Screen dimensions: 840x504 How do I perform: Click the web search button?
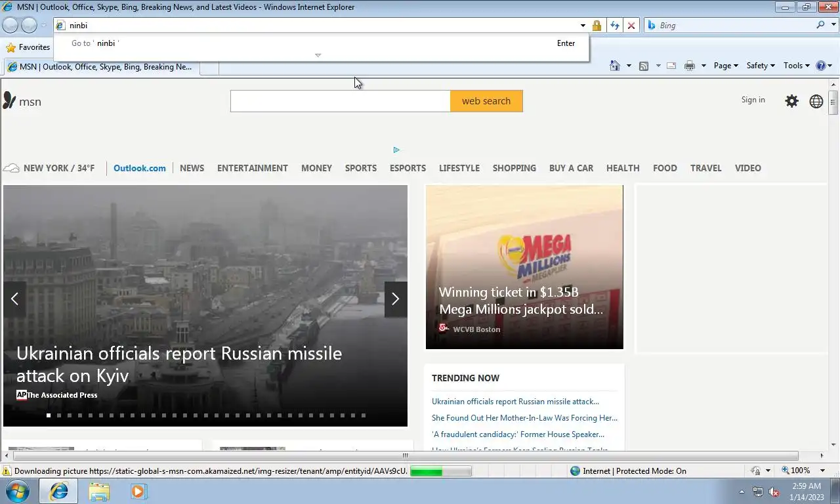coord(486,101)
